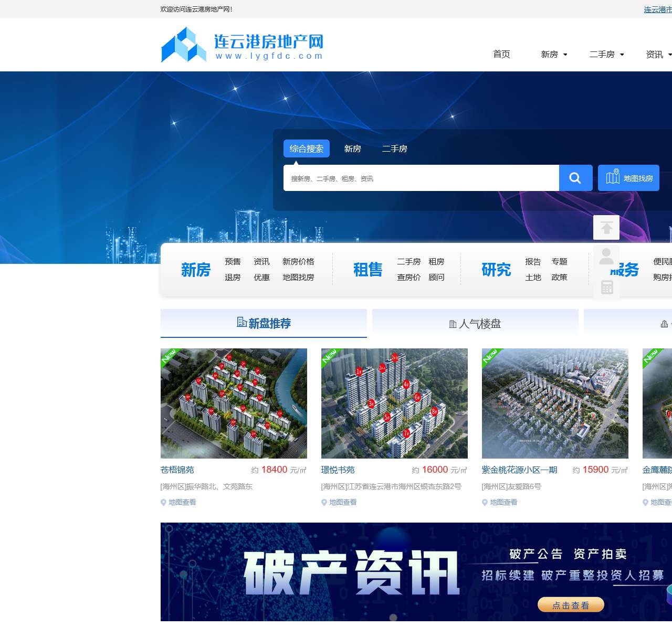672x627 pixels.
Task: Open the 报告 link
Action: [x=533, y=261]
